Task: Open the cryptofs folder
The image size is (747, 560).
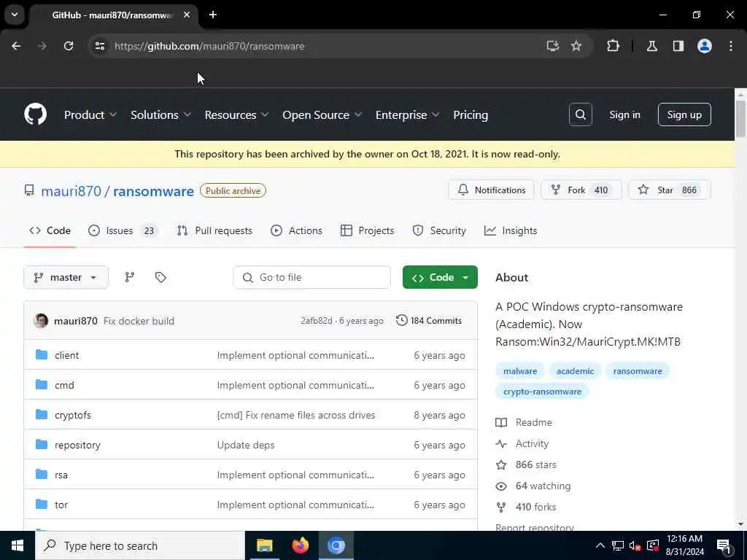Action: pyautogui.click(x=72, y=415)
